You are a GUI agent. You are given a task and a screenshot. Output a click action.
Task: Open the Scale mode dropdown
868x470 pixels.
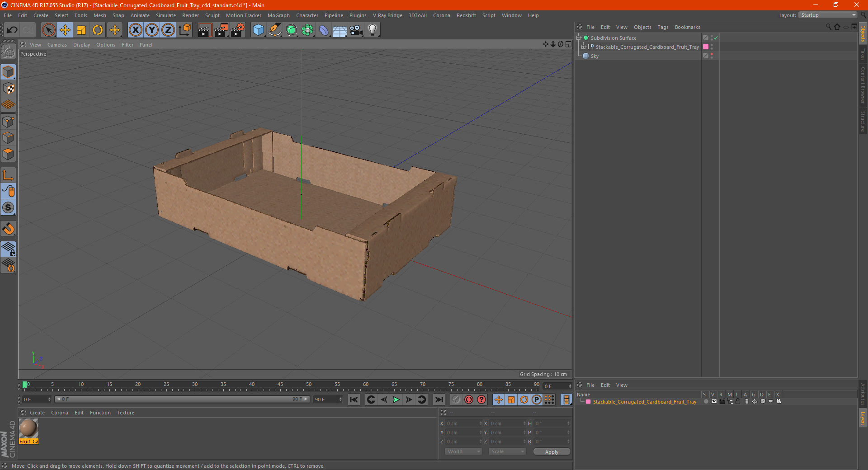[507, 451]
